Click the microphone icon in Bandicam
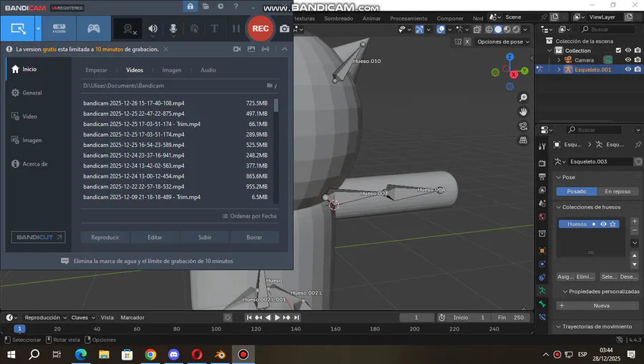The image size is (644, 364). tap(173, 29)
